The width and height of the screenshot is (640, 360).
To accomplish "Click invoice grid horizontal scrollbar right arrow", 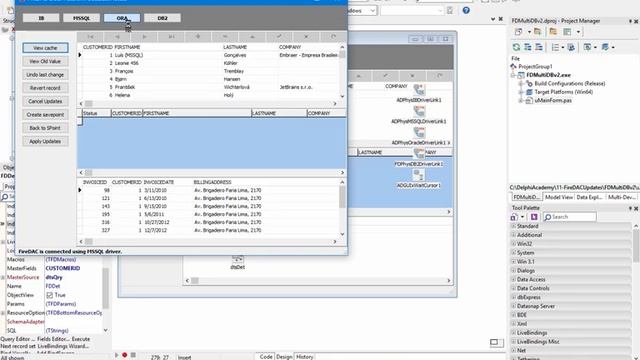I will click(335, 242).
